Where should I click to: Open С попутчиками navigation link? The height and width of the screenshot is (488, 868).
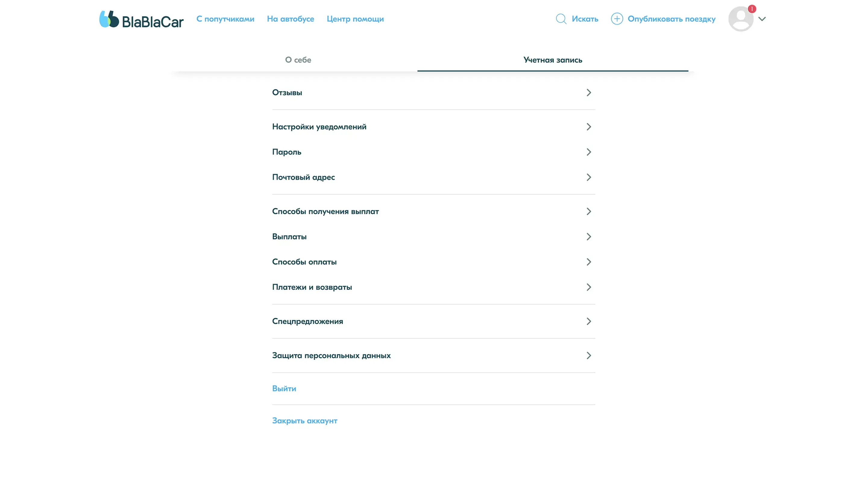(225, 19)
